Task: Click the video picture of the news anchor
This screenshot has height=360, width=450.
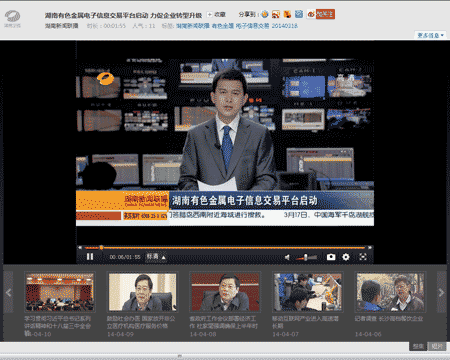Action: pyautogui.click(x=225, y=142)
